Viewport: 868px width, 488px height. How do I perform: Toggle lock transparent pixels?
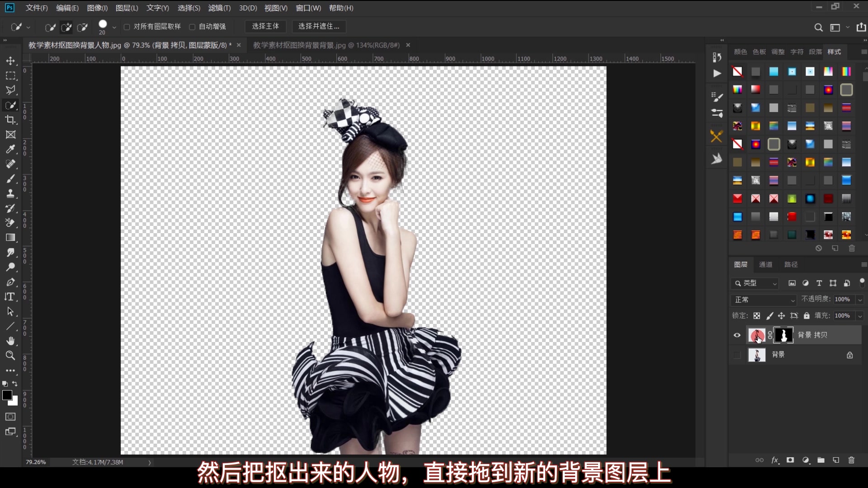[x=757, y=316]
